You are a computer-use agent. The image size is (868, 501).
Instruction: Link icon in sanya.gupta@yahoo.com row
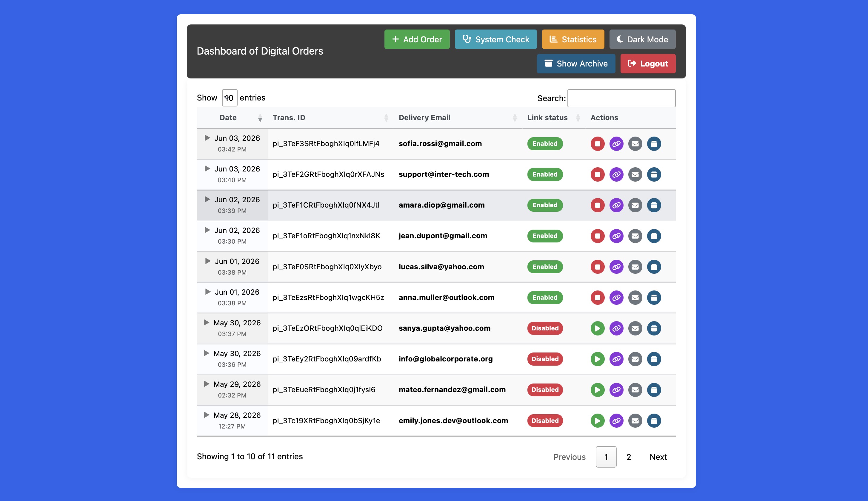point(616,328)
